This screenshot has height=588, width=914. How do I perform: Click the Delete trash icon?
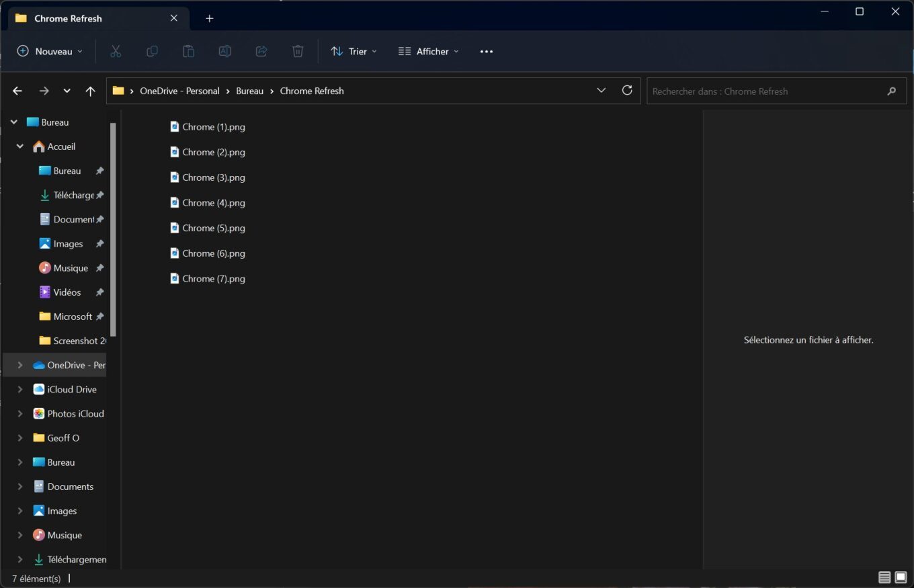[x=298, y=51]
